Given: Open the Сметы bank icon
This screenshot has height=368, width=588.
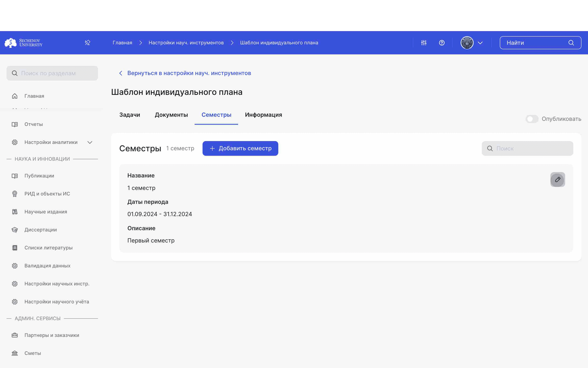Looking at the screenshot, I should (x=14, y=353).
